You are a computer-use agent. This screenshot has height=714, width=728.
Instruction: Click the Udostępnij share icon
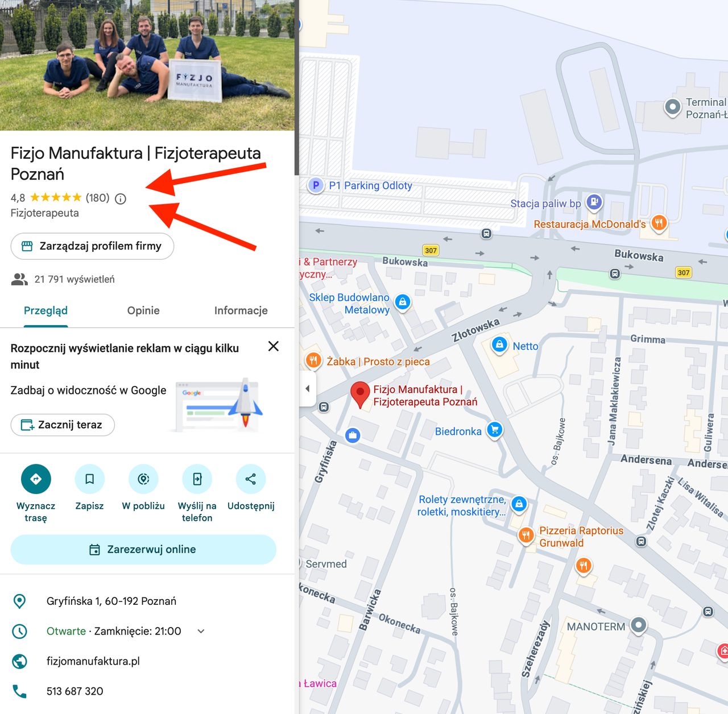coord(250,479)
